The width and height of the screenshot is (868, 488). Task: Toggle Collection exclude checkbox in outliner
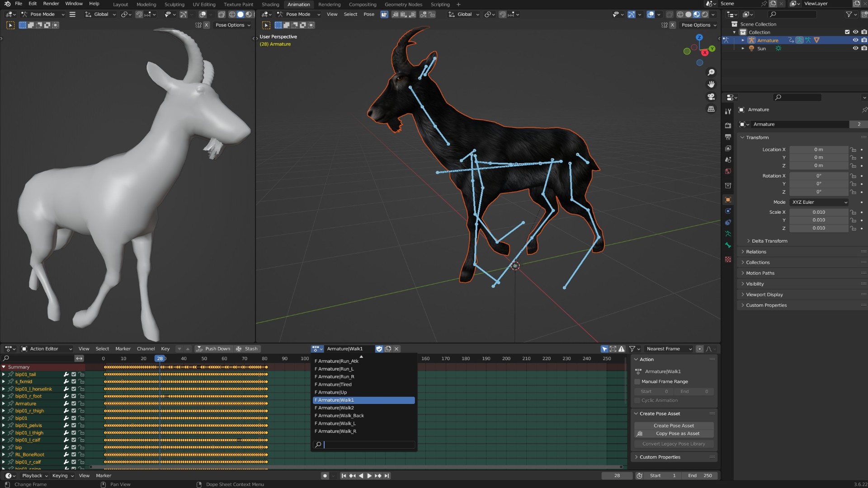pos(847,32)
